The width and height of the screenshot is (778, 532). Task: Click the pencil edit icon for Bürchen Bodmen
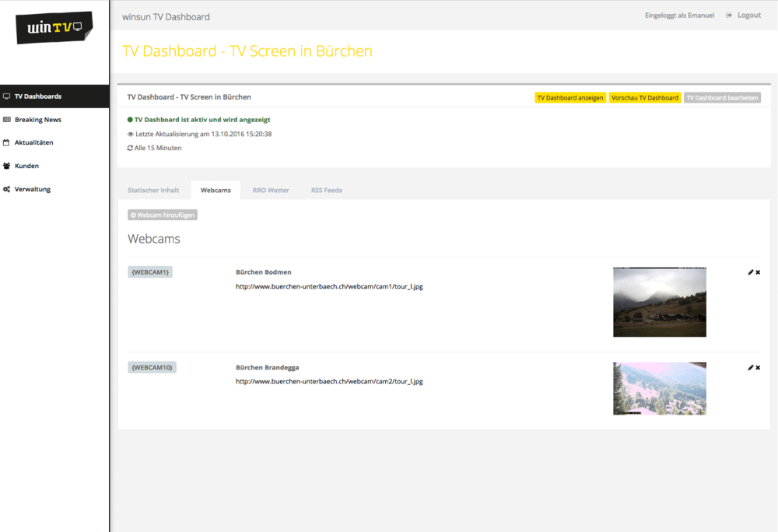tap(750, 272)
